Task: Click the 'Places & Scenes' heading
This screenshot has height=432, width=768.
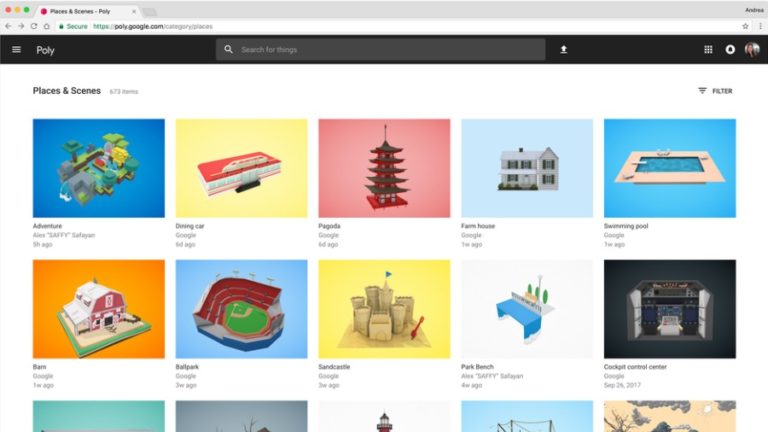Action: pyautogui.click(x=67, y=91)
